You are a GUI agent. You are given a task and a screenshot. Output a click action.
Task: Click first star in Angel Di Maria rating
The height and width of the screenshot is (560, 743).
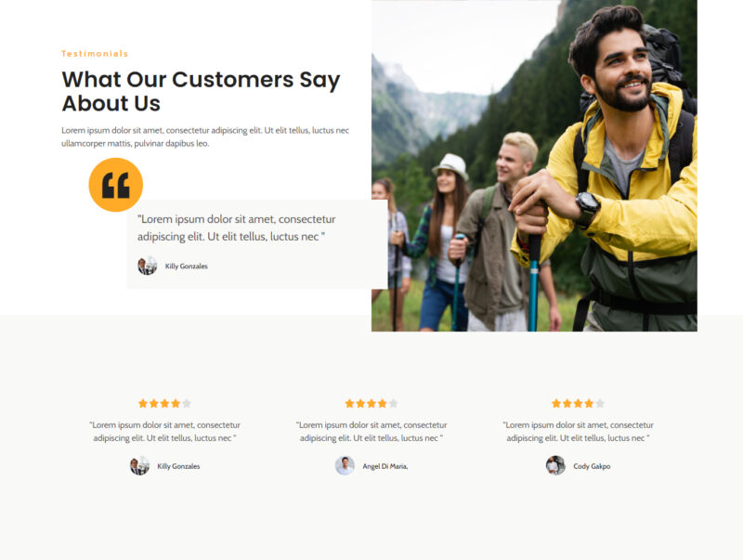point(350,403)
